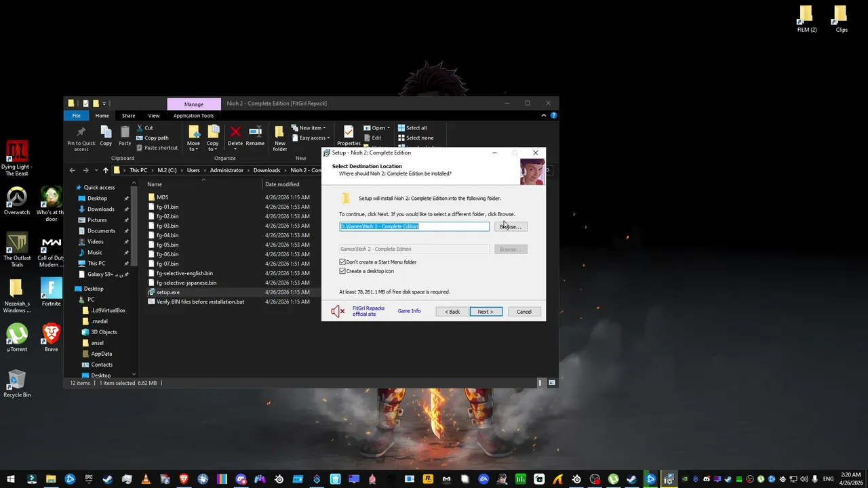Click Select all in the ribbon
The height and width of the screenshot is (488, 868).
pyautogui.click(x=412, y=127)
